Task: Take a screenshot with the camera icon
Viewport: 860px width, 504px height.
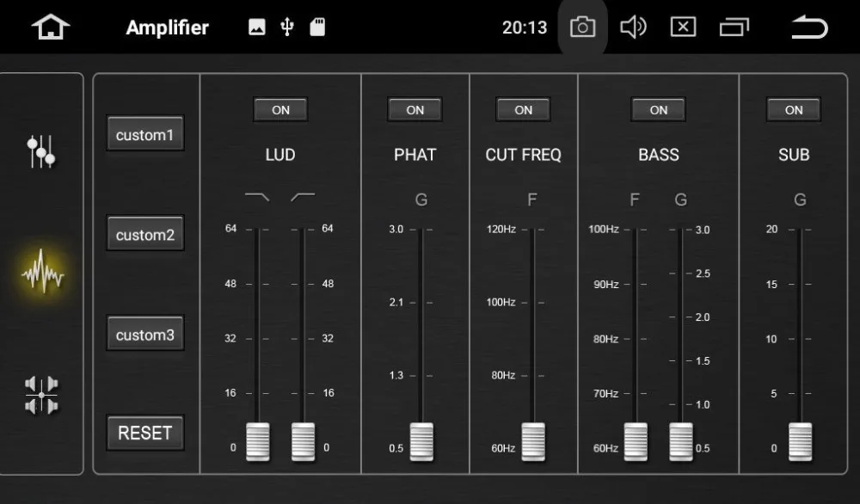Action: [x=582, y=27]
